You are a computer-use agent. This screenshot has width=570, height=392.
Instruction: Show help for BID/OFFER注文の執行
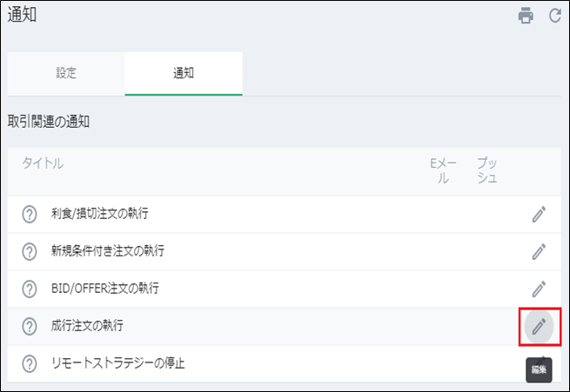(30, 289)
